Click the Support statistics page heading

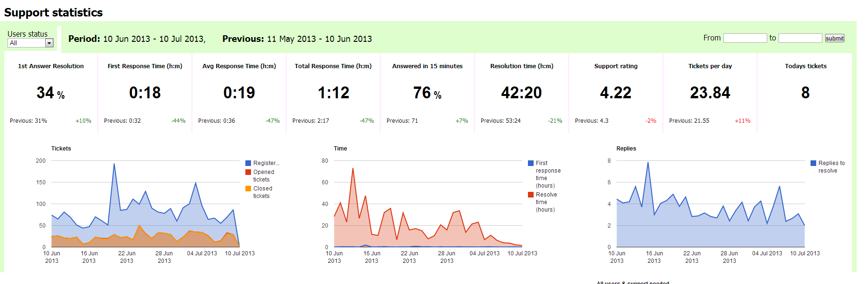(x=53, y=13)
